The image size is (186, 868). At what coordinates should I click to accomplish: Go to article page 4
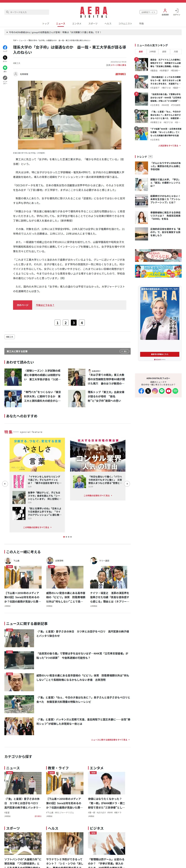[82, 323]
